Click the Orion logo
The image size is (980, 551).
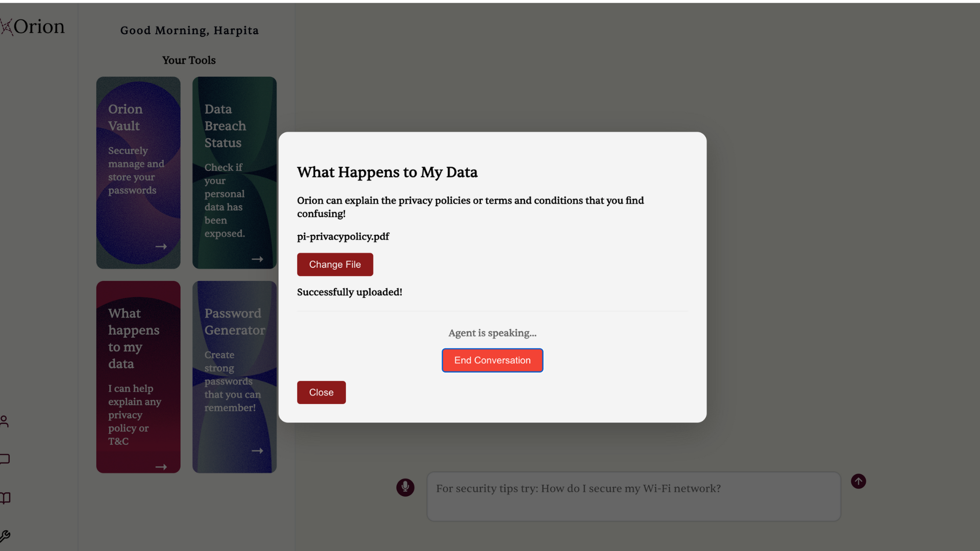pyautogui.click(x=33, y=27)
